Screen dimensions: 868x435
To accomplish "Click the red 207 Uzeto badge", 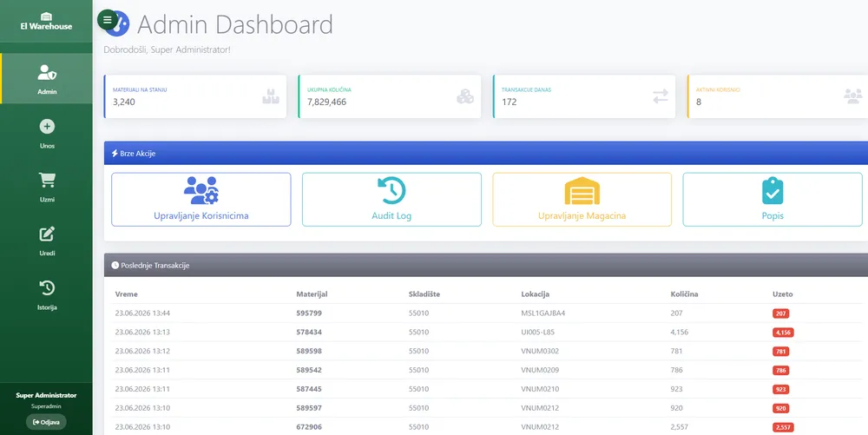I will coord(780,313).
